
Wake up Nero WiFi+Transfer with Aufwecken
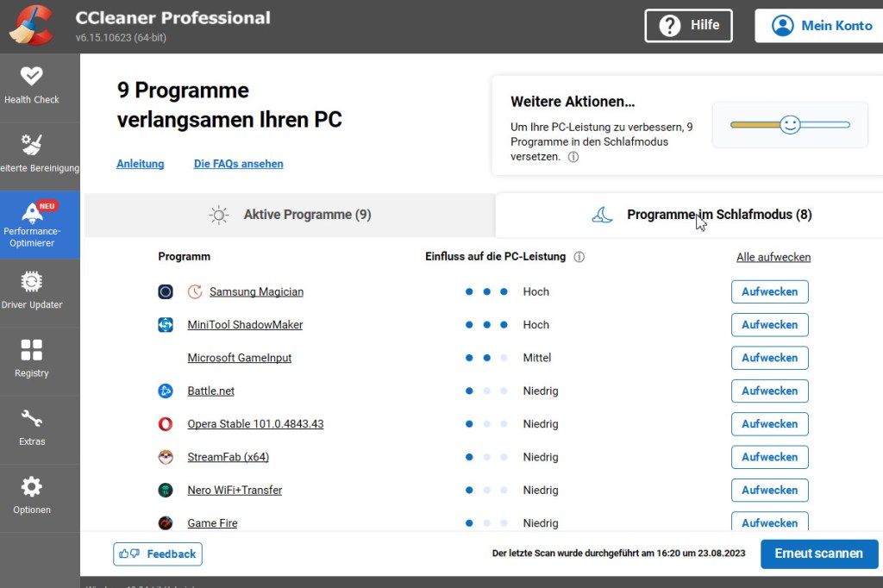pyautogui.click(x=770, y=490)
